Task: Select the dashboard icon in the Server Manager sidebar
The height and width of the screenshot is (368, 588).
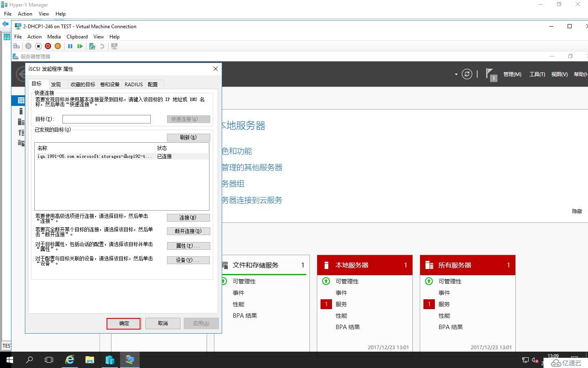Action: [x=21, y=100]
